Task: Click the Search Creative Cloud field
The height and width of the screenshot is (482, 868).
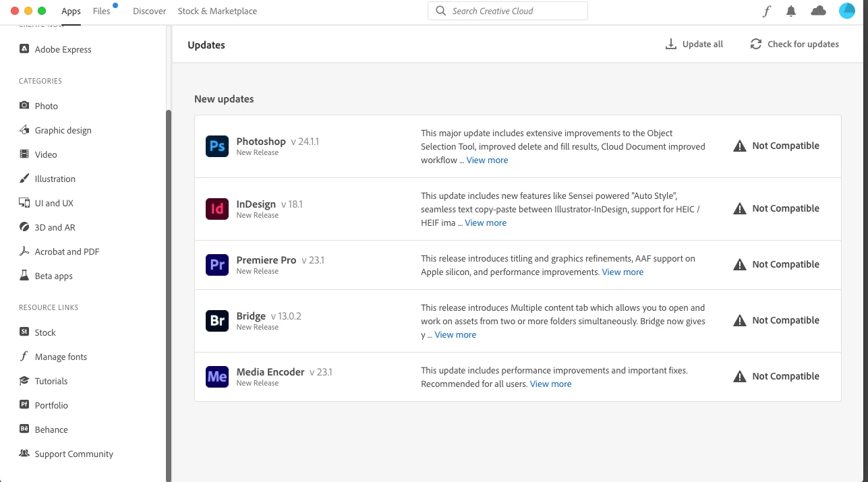Action: tap(508, 11)
